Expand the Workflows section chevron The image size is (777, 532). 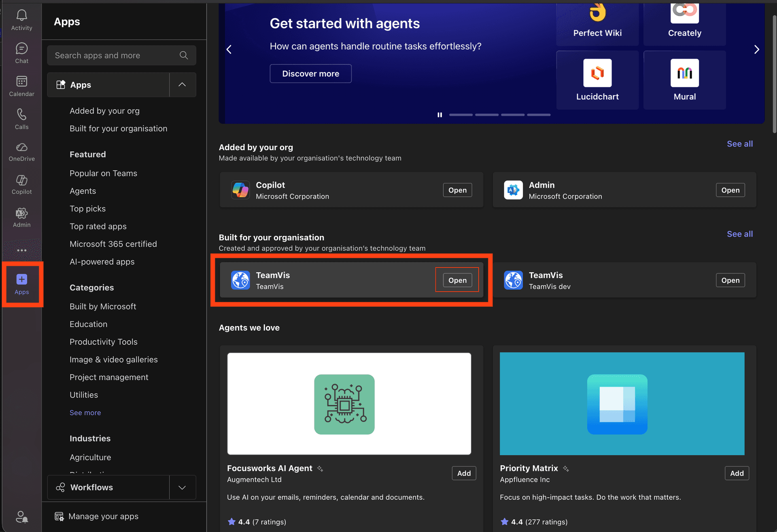click(182, 487)
